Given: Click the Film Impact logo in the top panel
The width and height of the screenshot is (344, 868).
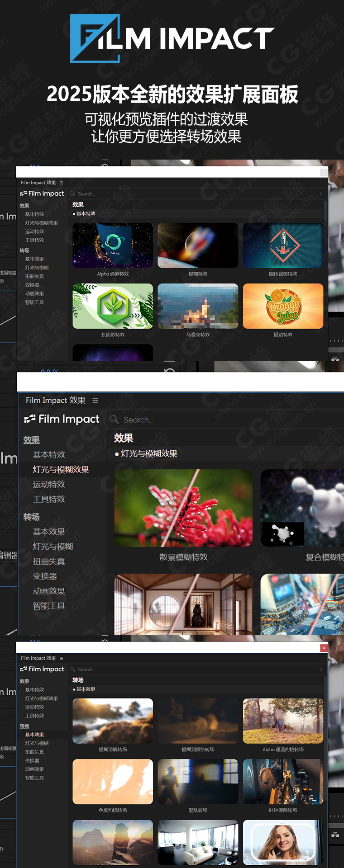Looking at the screenshot, I should click(x=42, y=193).
